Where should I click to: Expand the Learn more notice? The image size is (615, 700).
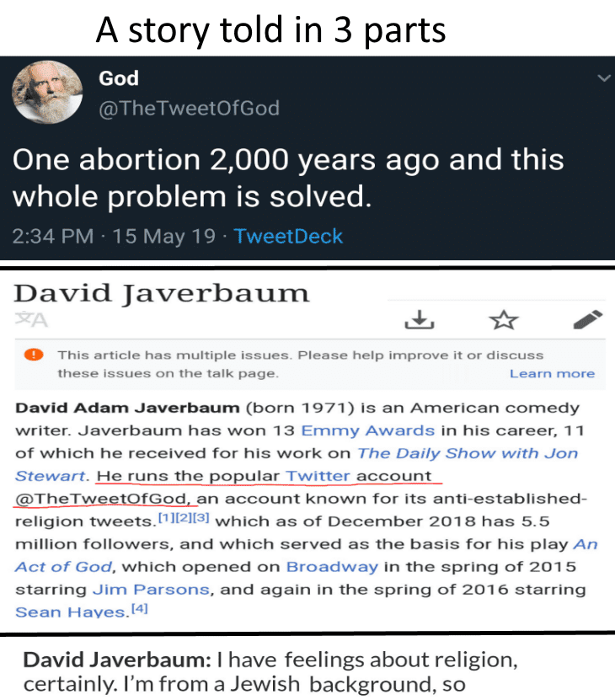[552, 373]
